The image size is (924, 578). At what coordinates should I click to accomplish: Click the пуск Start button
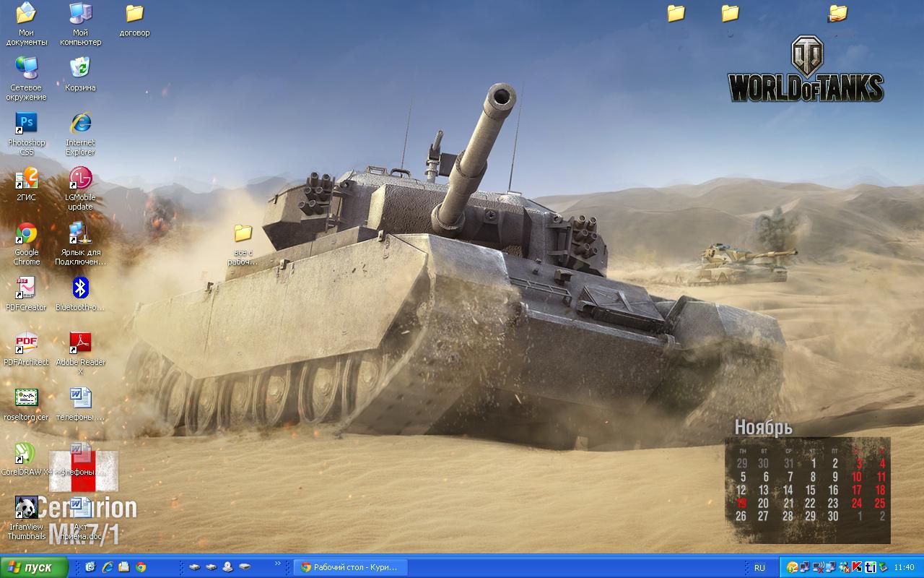34,567
